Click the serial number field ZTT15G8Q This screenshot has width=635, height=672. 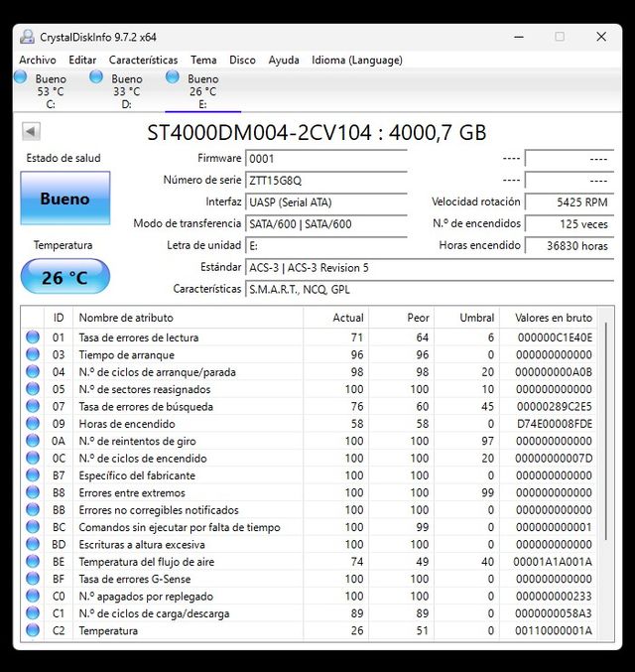(x=326, y=181)
